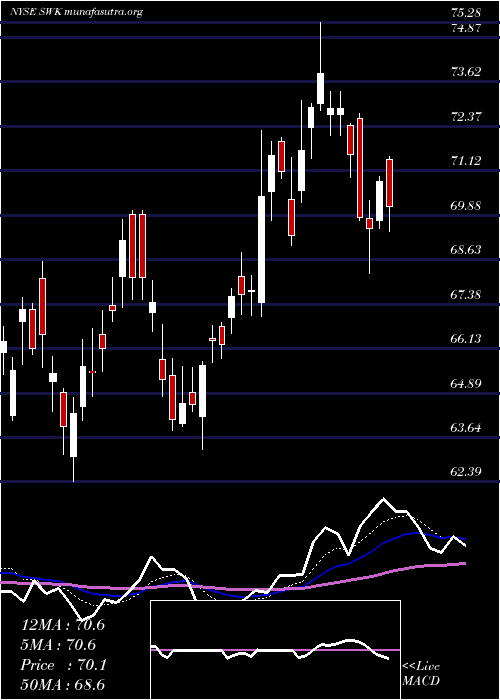Select the 63.64 price axis label
The width and height of the screenshot is (500, 700).
[467, 428]
